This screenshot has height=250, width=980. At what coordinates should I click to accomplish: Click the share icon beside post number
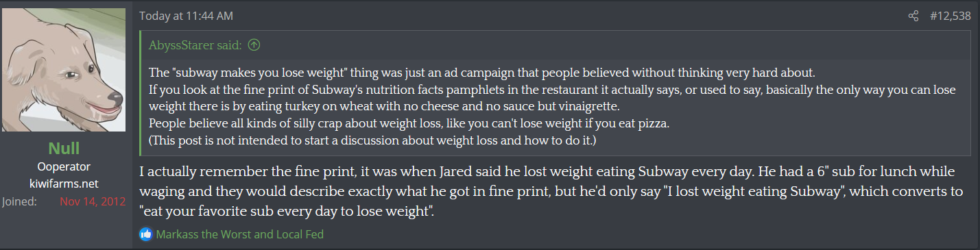tap(913, 16)
